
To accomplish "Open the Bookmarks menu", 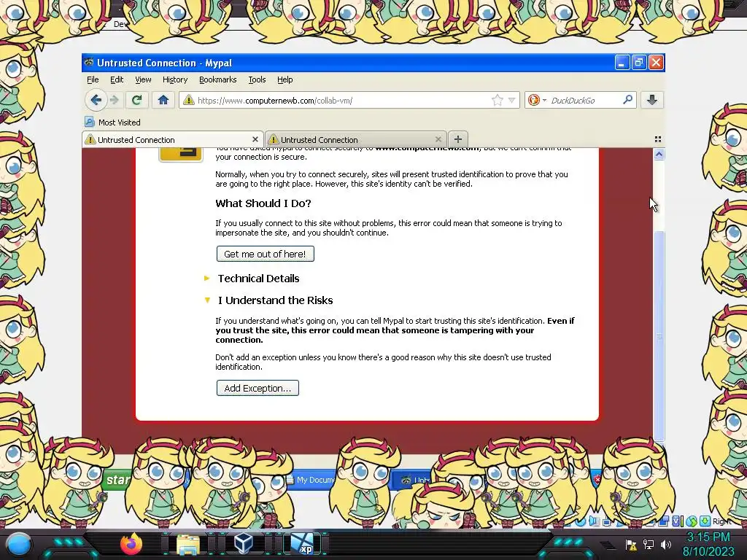I will 217,79.
